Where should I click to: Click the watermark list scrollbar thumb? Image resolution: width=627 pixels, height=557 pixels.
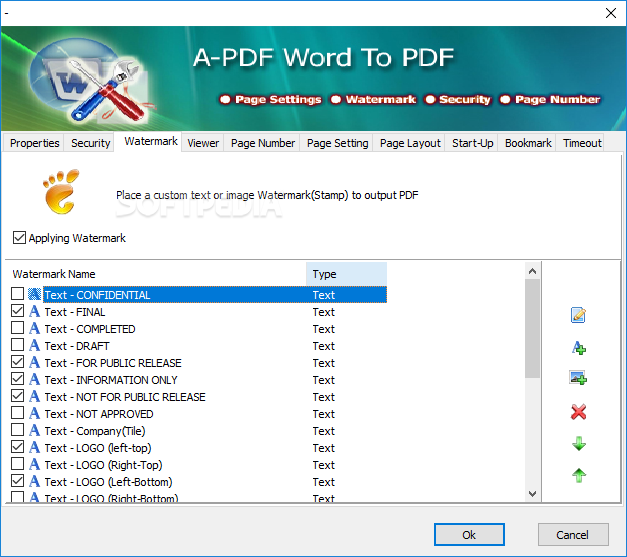coord(532,328)
